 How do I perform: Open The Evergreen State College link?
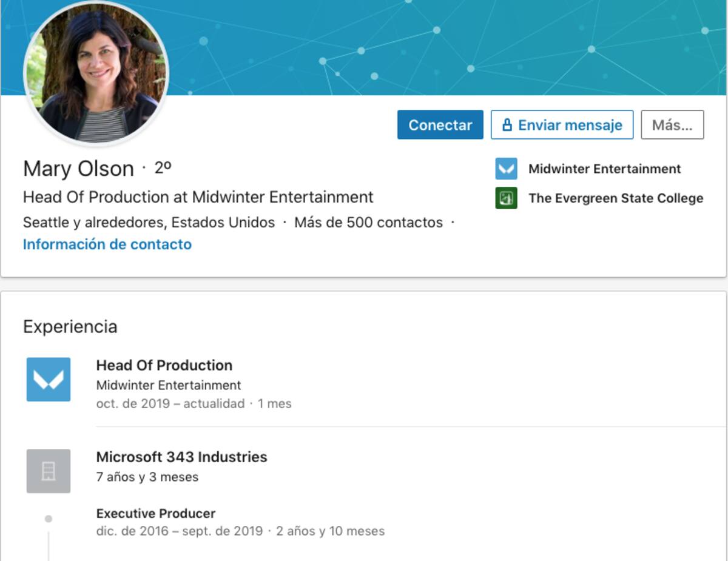[616, 198]
